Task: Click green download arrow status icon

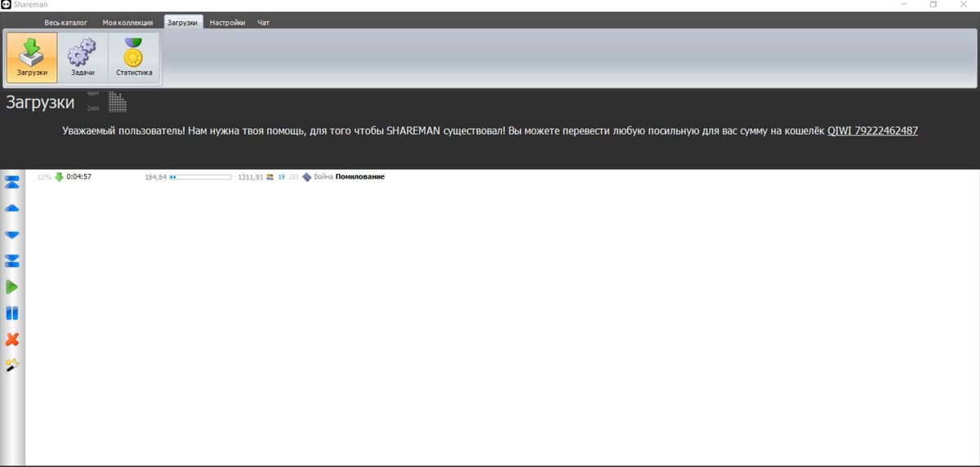Action: click(59, 176)
